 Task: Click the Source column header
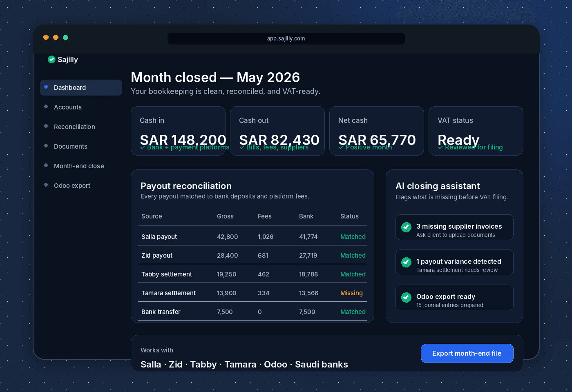tap(152, 216)
